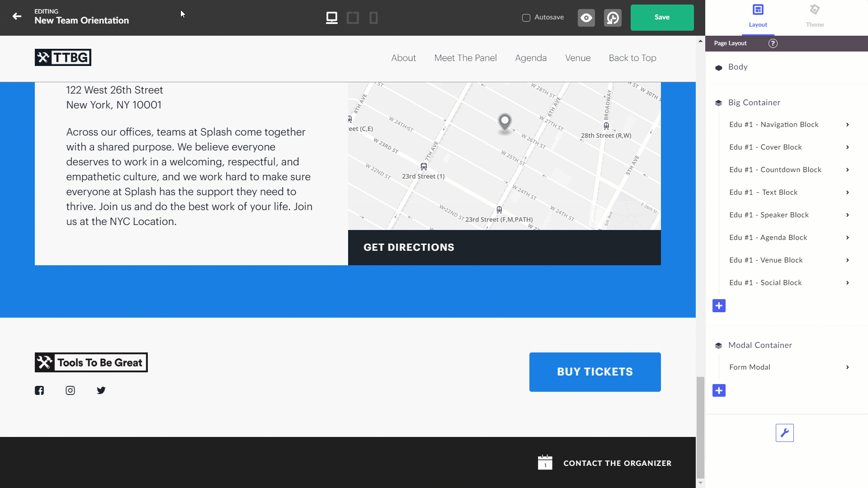Click Tools To Be Great footer logo

[x=91, y=362]
